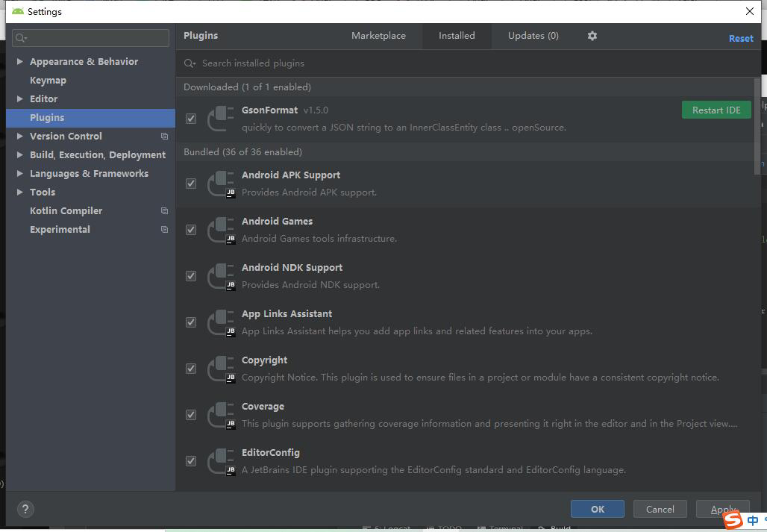Click the Sogou input method icon

(733, 520)
